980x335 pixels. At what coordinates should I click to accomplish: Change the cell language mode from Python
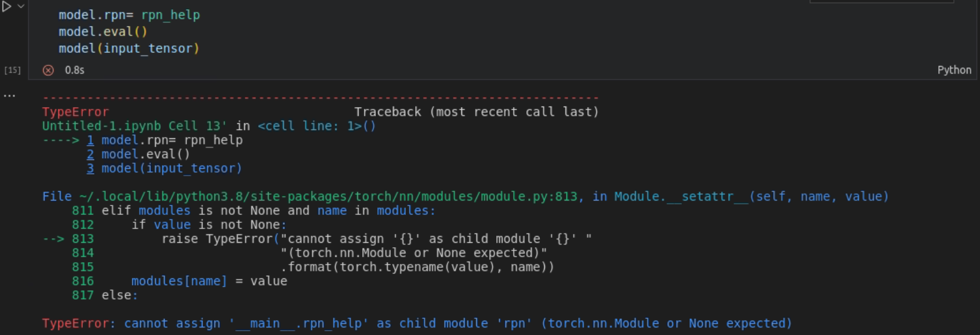954,70
